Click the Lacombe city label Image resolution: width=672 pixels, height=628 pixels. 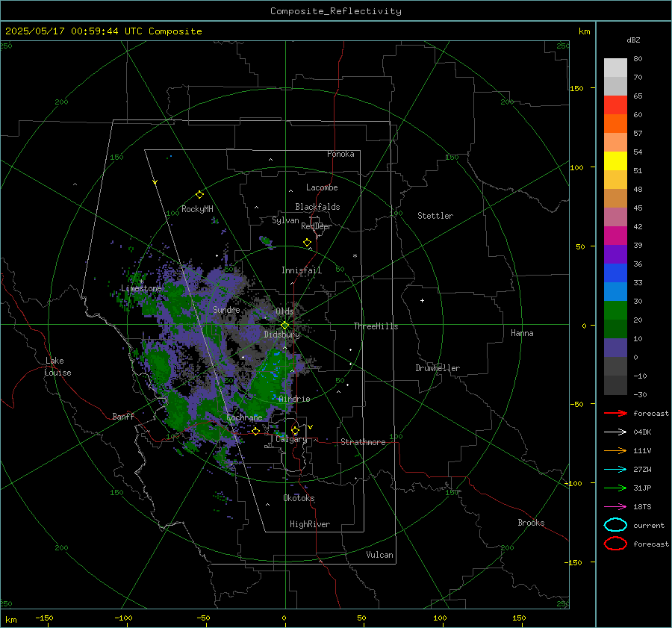click(x=322, y=187)
